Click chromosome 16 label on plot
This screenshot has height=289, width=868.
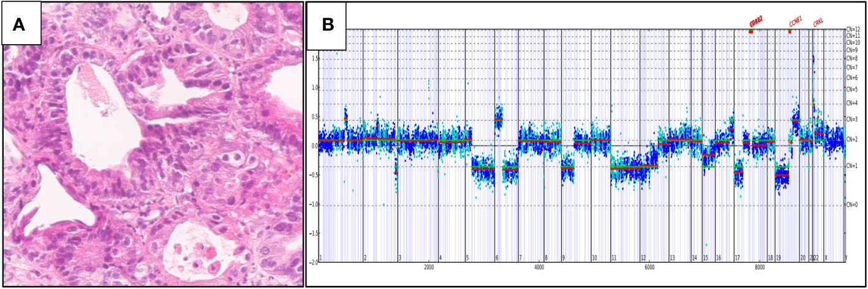pyautogui.click(x=719, y=258)
